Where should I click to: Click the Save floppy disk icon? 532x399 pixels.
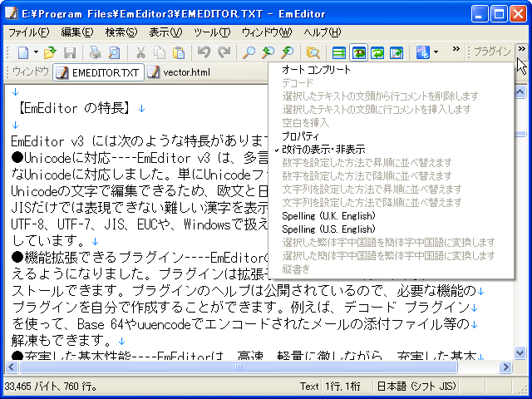[x=70, y=52]
